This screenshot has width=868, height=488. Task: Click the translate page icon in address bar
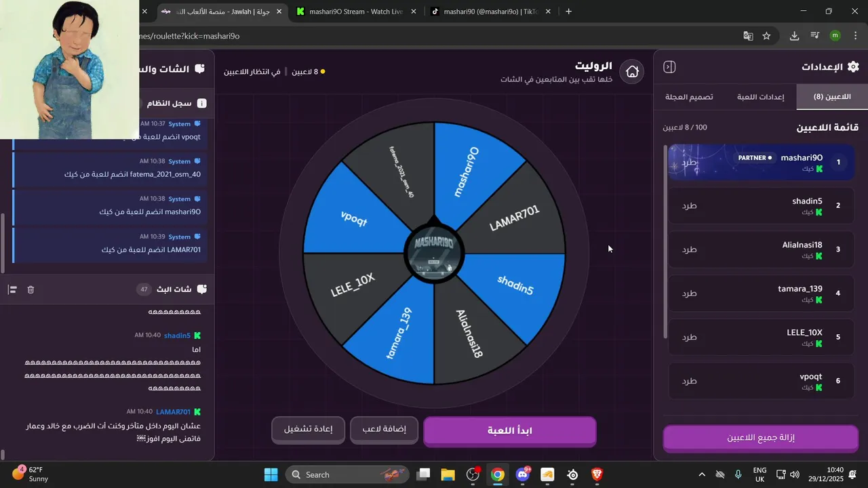(748, 36)
